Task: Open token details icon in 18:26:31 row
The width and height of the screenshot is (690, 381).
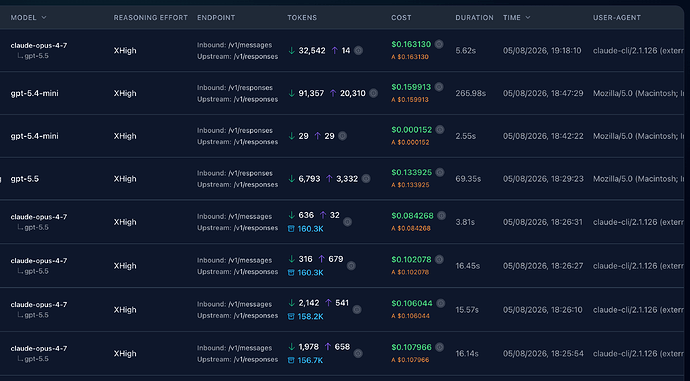Action: tap(347, 222)
